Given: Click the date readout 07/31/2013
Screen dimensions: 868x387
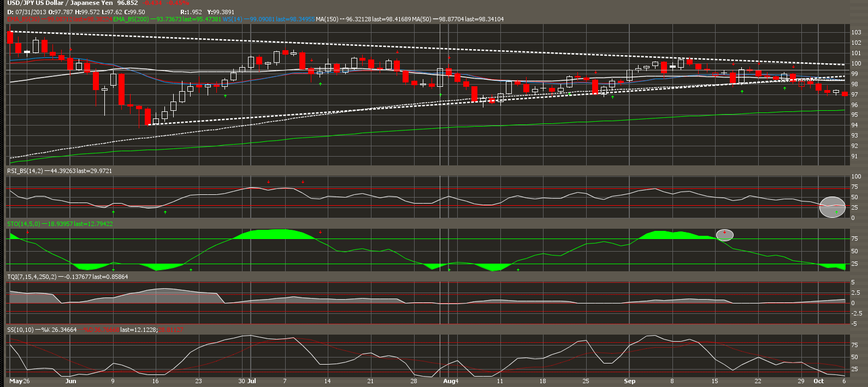Looking at the screenshot, I should (30, 11).
